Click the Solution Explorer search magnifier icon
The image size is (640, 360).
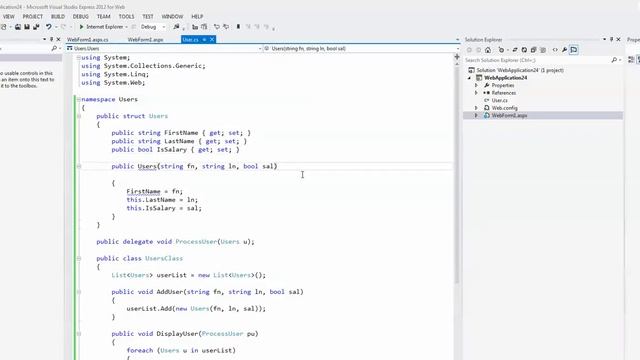coord(614,60)
